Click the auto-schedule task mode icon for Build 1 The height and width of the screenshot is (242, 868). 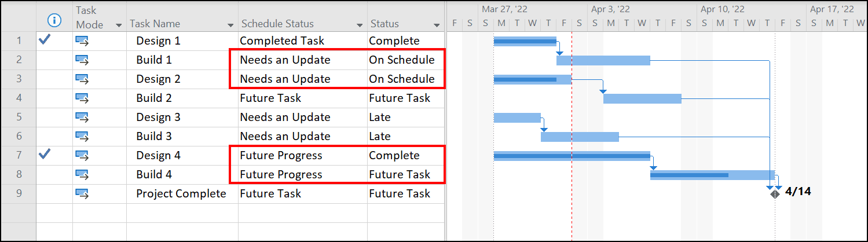(82, 60)
